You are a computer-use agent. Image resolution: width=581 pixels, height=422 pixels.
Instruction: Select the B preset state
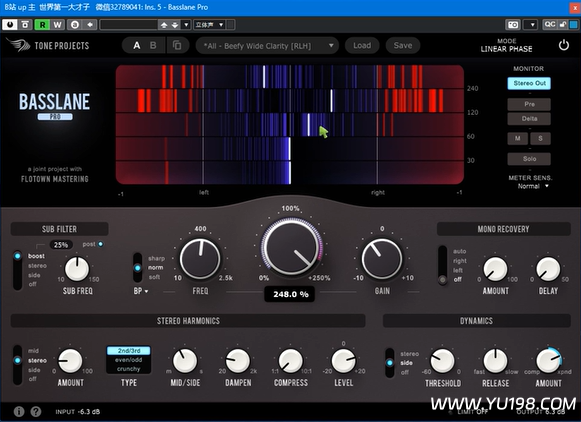pos(153,46)
